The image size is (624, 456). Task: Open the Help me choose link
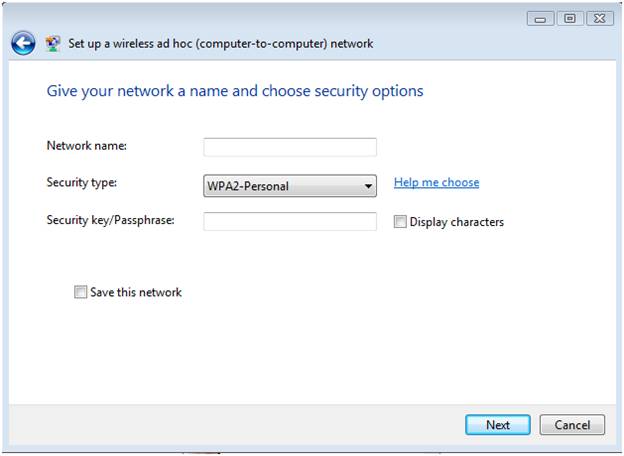[436, 182]
